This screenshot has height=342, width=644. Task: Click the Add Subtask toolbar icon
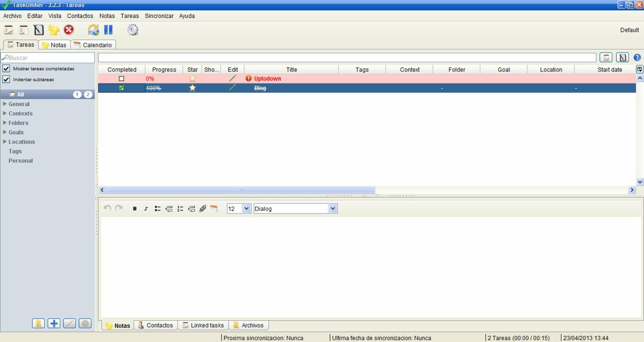click(24, 29)
